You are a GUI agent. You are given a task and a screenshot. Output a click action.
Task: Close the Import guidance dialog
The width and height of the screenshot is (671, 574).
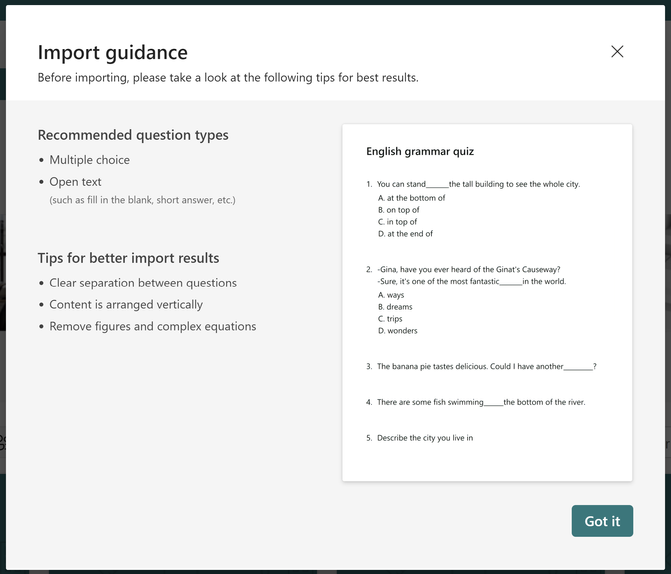pos(617,52)
